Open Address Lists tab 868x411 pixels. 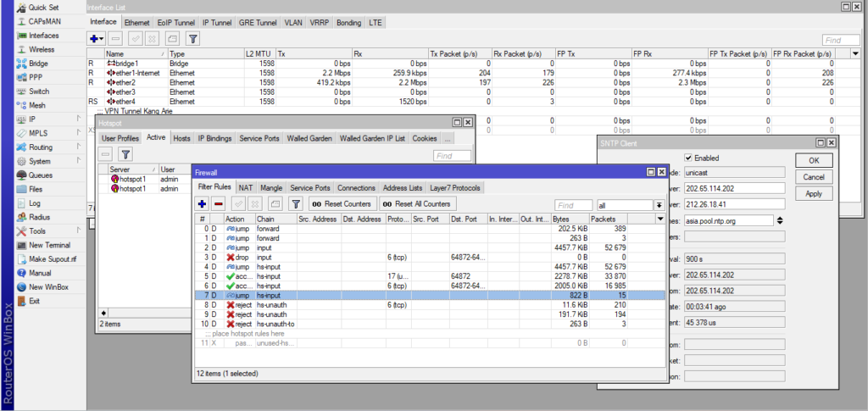click(x=403, y=187)
